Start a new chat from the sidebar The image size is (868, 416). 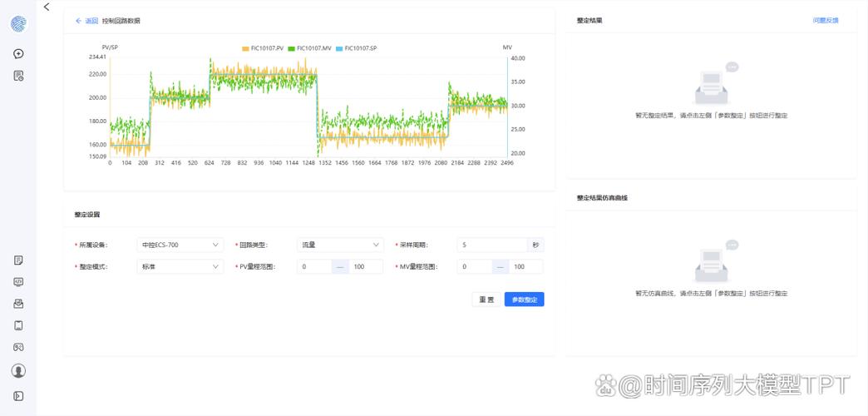pos(18,54)
